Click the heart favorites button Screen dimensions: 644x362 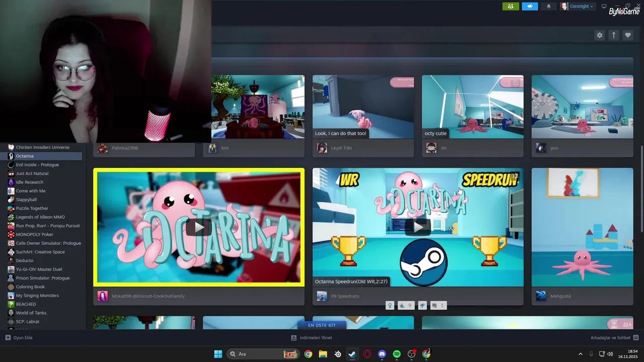click(627, 35)
